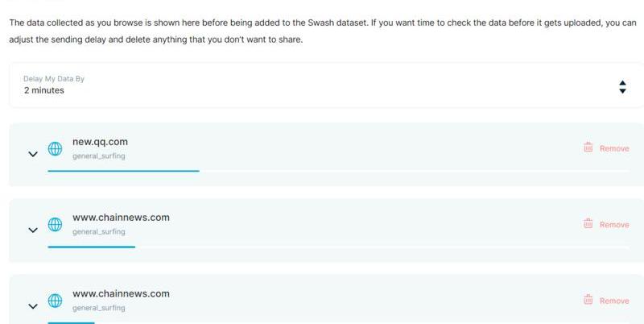Expand the last www.chainnews.com entry chevron
The width and height of the screenshot is (644, 324).
[x=33, y=306]
